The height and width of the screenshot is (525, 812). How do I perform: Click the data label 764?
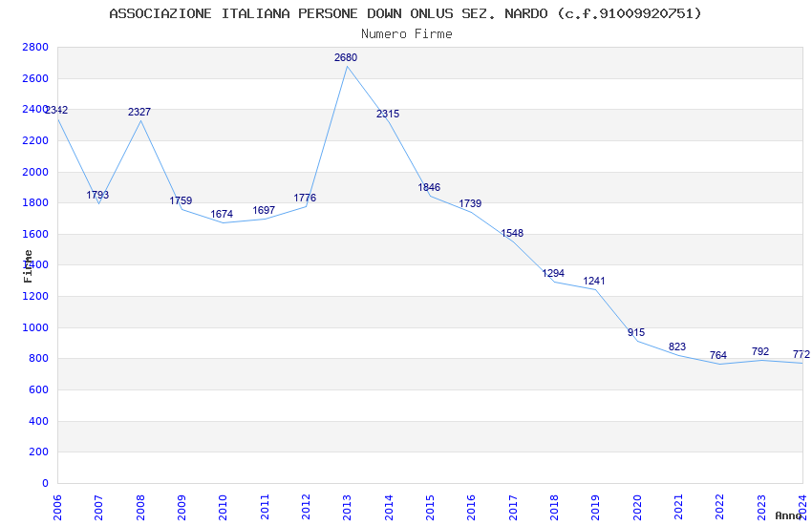(717, 355)
